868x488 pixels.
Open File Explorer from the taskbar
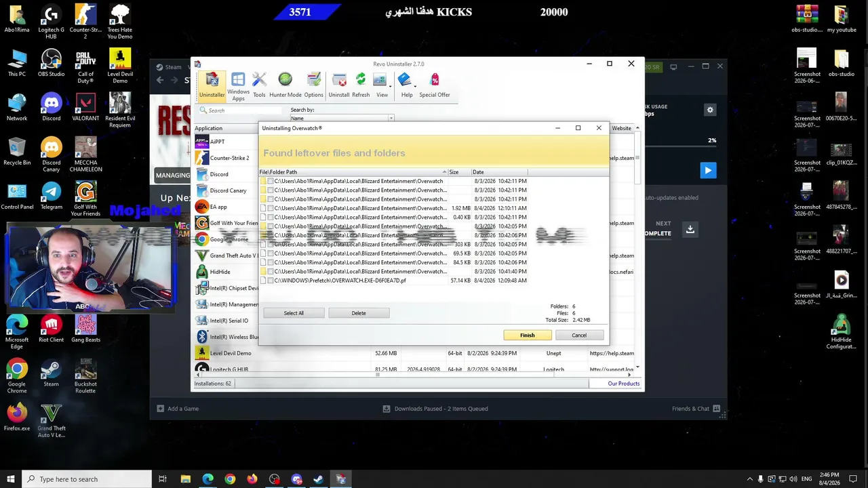185,479
